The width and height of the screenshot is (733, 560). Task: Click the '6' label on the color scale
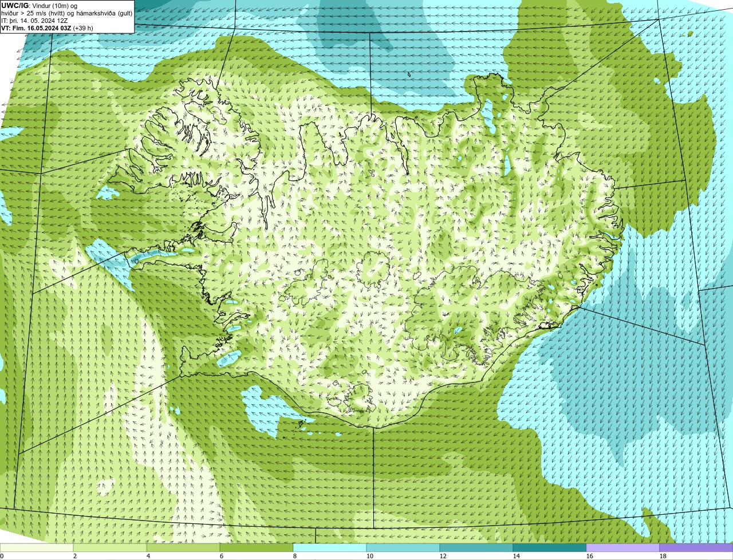point(221,556)
